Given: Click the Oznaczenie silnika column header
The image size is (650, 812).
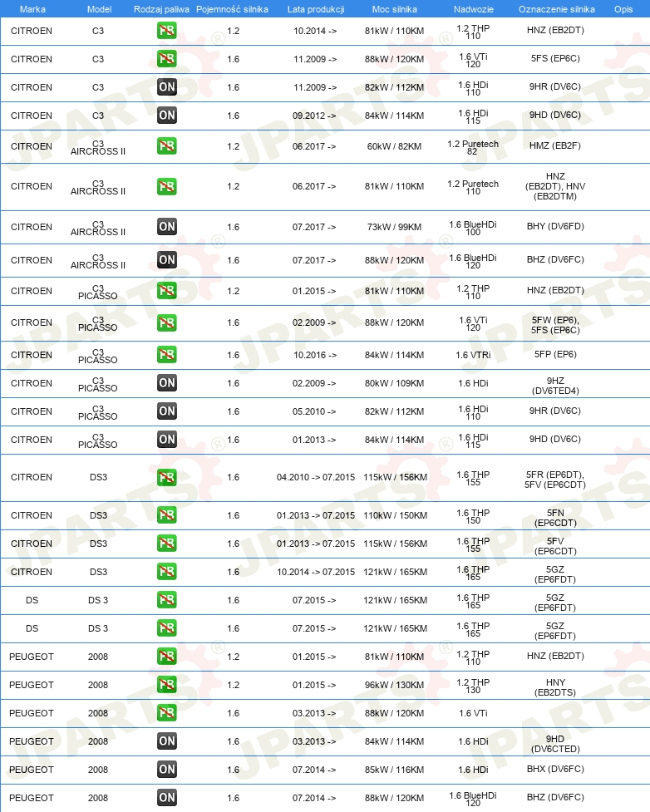Looking at the screenshot, I should pos(557,9).
